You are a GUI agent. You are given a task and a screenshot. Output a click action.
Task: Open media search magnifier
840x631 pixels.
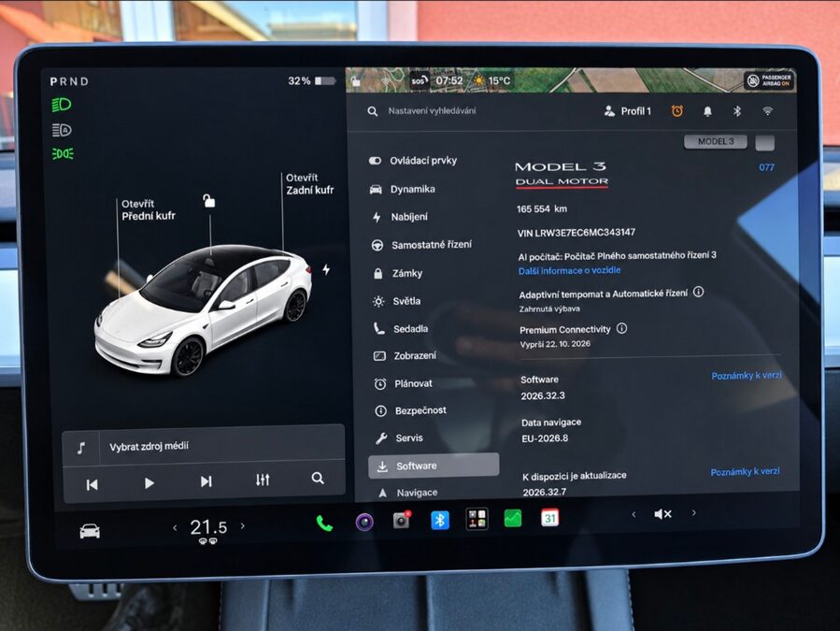coord(318,478)
